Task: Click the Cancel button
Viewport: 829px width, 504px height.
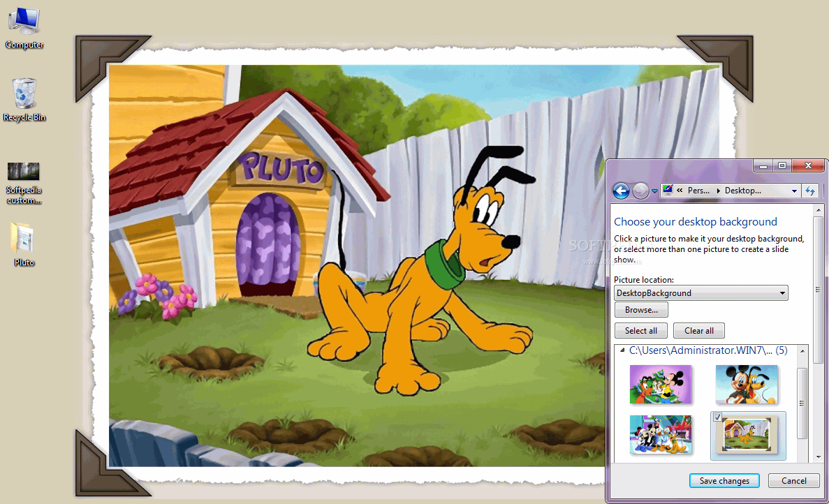Action: (793, 481)
